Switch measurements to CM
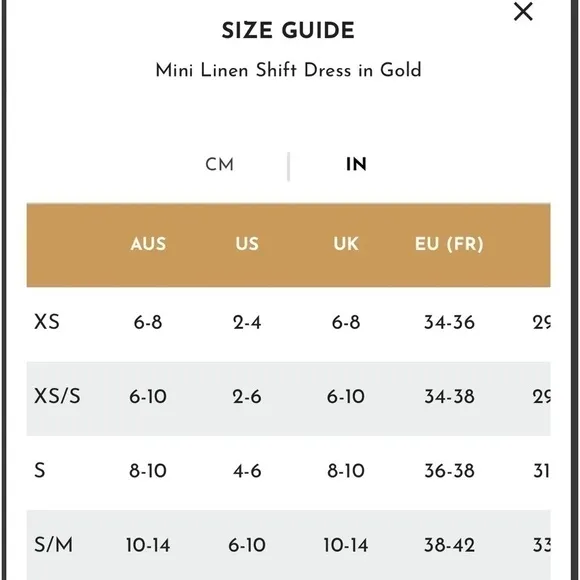The height and width of the screenshot is (580, 580). point(220,165)
